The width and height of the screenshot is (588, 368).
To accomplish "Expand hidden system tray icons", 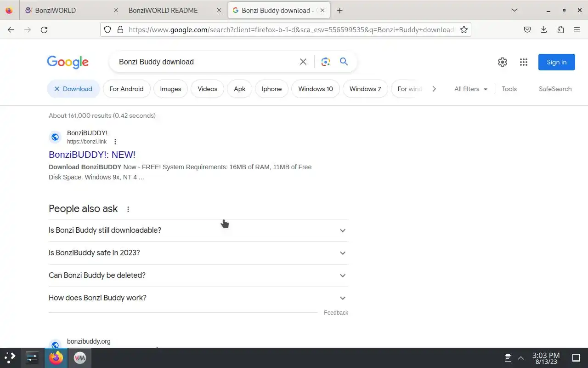I will [x=521, y=357].
